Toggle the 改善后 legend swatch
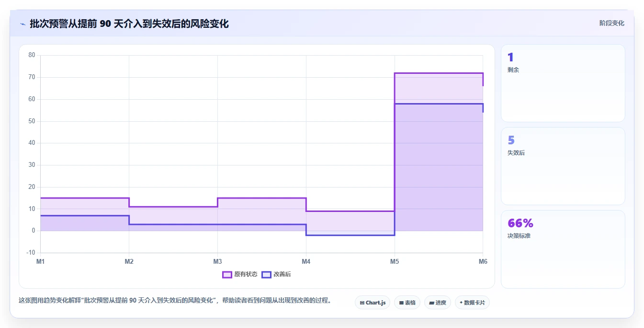644x328 pixels. (x=266, y=274)
